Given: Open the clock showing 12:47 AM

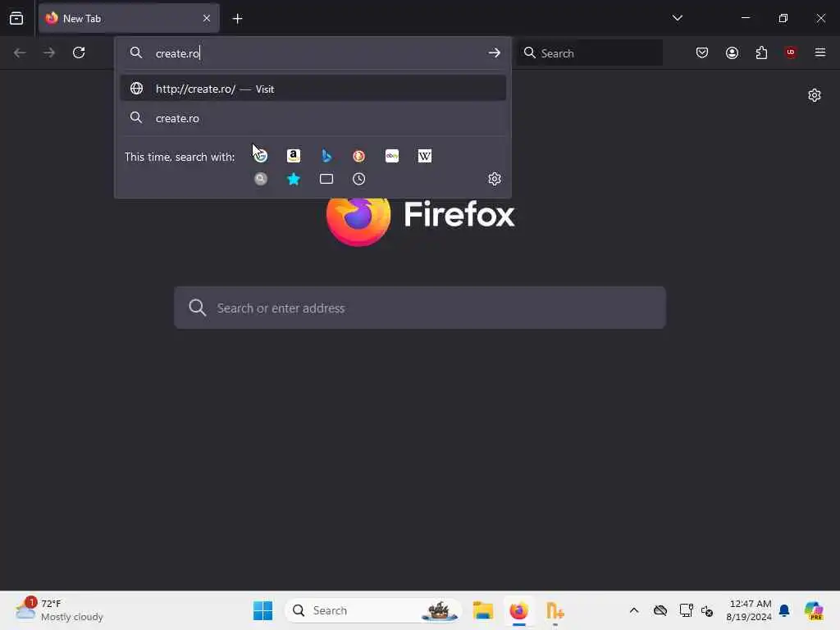Looking at the screenshot, I should click(749, 610).
